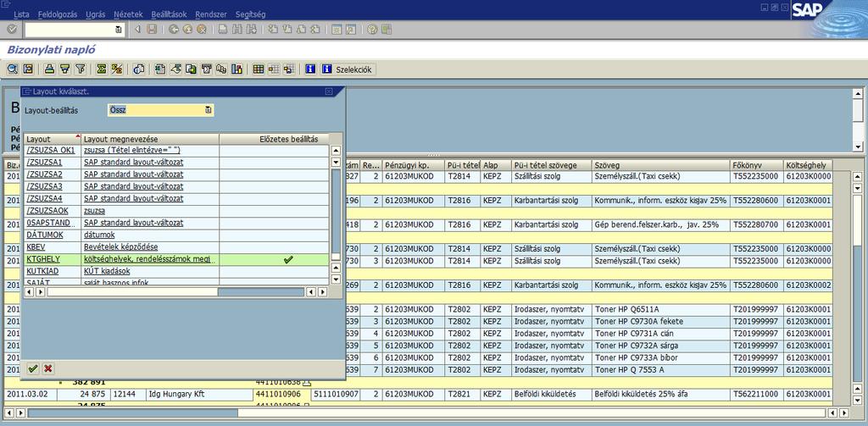Viewport: 868px width, 426px height.
Task: Select the /ZSUZSA3 layout link
Action: click(44, 186)
